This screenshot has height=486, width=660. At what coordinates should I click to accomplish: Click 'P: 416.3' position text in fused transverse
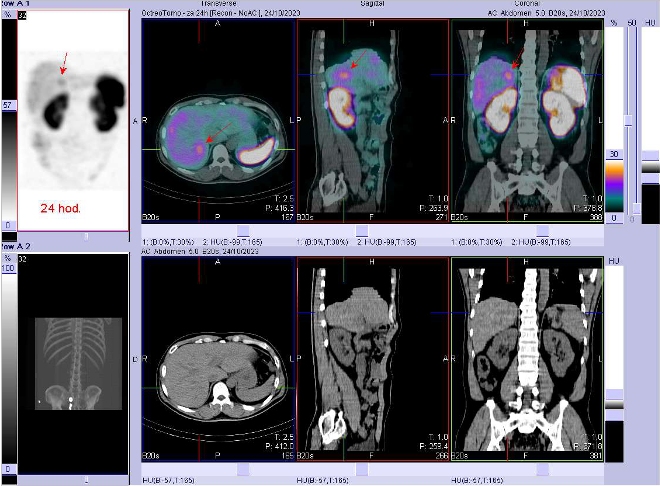point(279,208)
